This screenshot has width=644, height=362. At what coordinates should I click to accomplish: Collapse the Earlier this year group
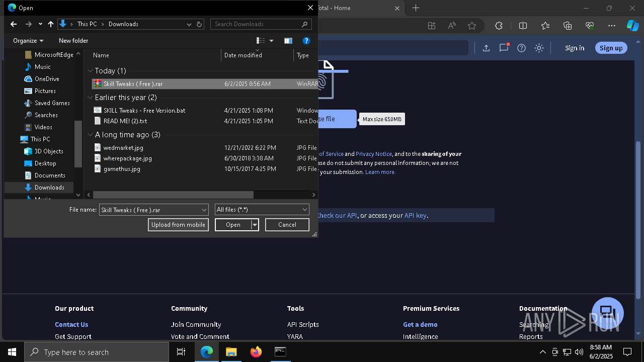point(91,98)
